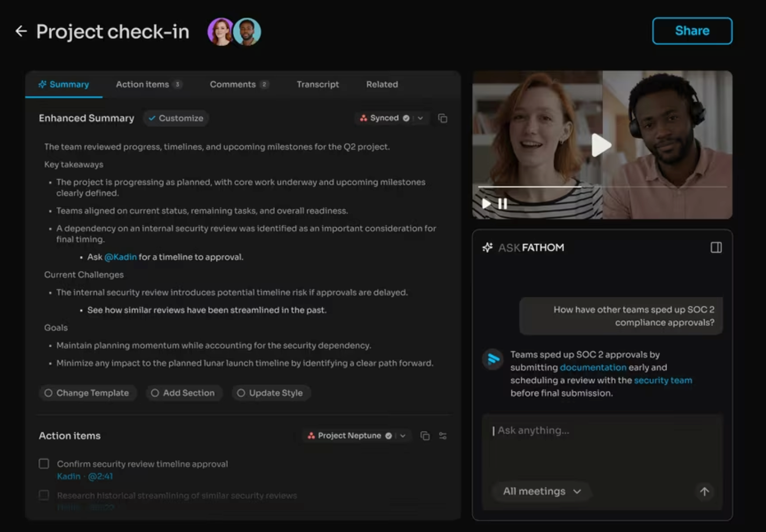
Task: Pause the video with the pause icon
Action: coord(502,204)
